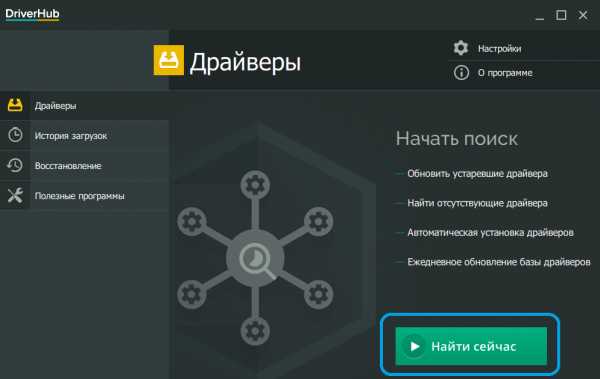Click the Восстановление restore icon
Screen dimensions: 600x379
[15, 165]
